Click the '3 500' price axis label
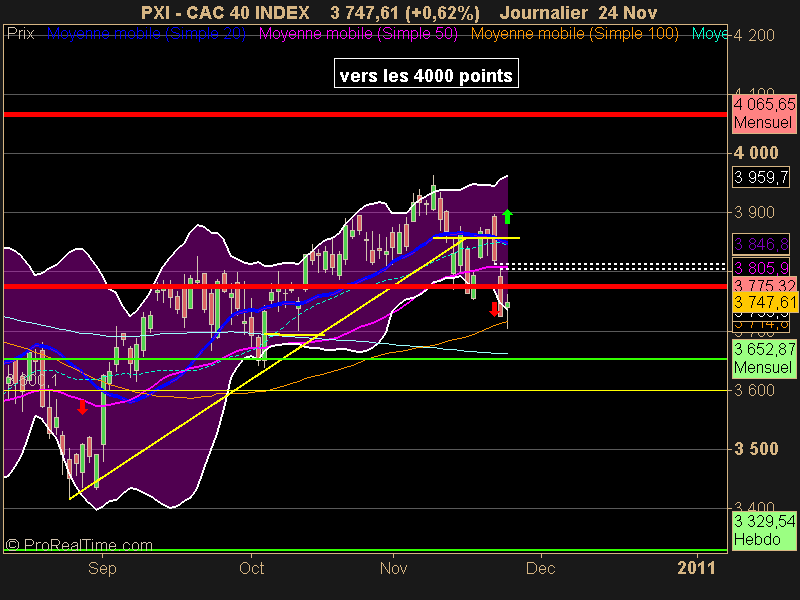The width and height of the screenshot is (800, 600). (x=756, y=449)
